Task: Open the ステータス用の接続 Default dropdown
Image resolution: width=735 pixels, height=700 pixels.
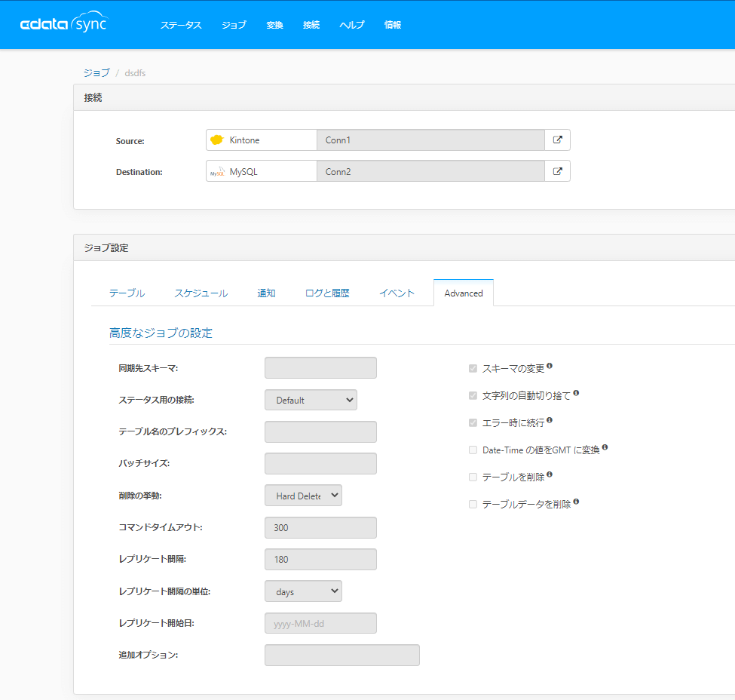Action: point(311,400)
